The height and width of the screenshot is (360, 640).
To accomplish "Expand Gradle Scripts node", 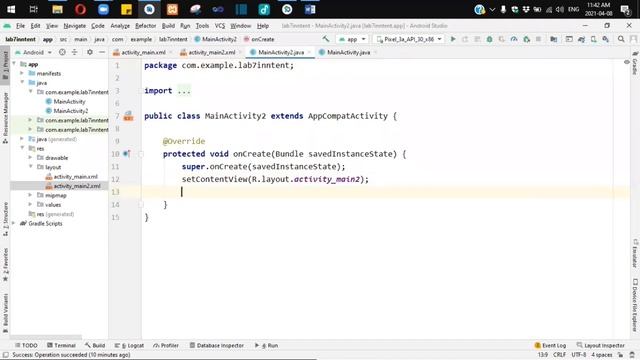I will click(x=14, y=223).
